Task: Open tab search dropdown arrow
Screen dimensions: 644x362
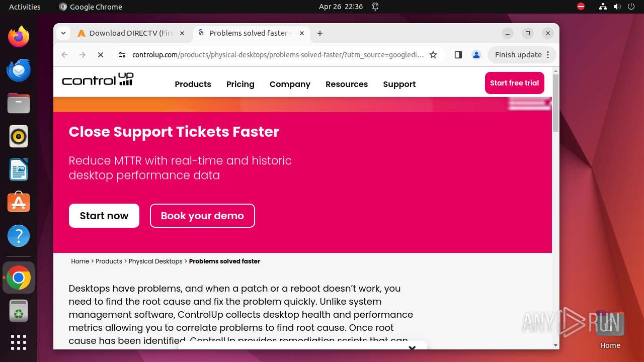Action: (x=63, y=33)
